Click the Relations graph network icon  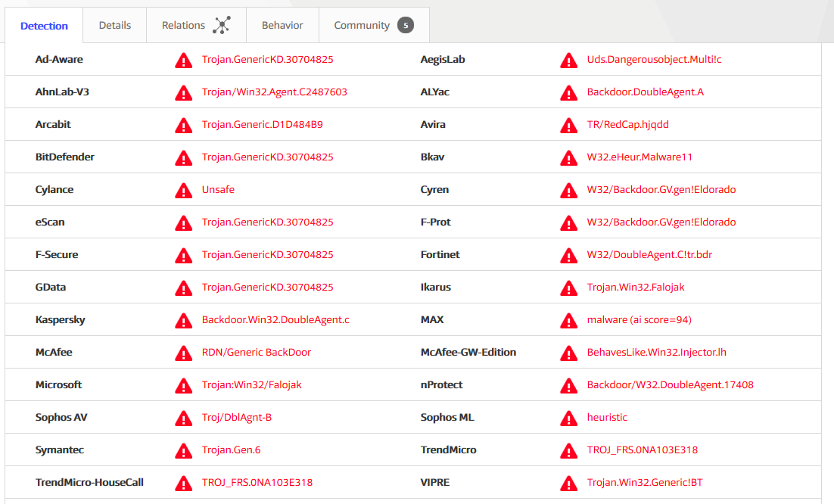(x=221, y=25)
